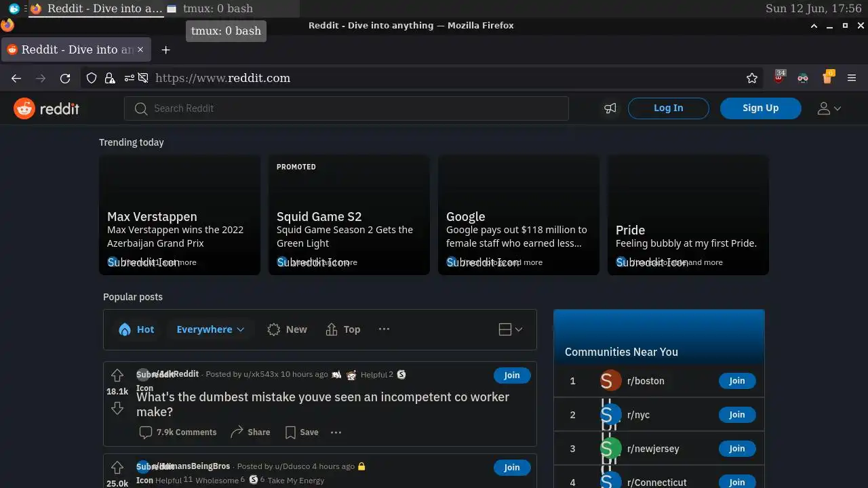The height and width of the screenshot is (488, 868).
Task: Click the r/boston community avatar icon
Action: [611, 381]
